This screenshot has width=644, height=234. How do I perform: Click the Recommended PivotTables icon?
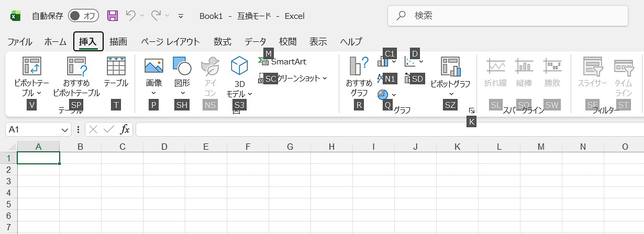coord(76,66)
